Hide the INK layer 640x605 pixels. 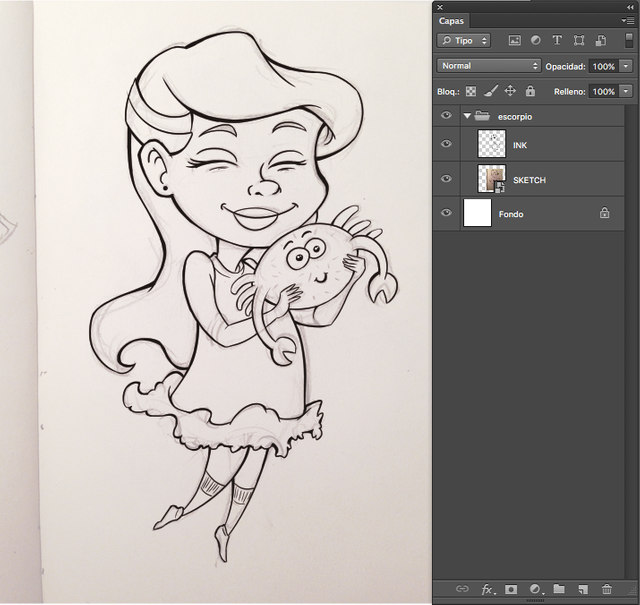446,144
